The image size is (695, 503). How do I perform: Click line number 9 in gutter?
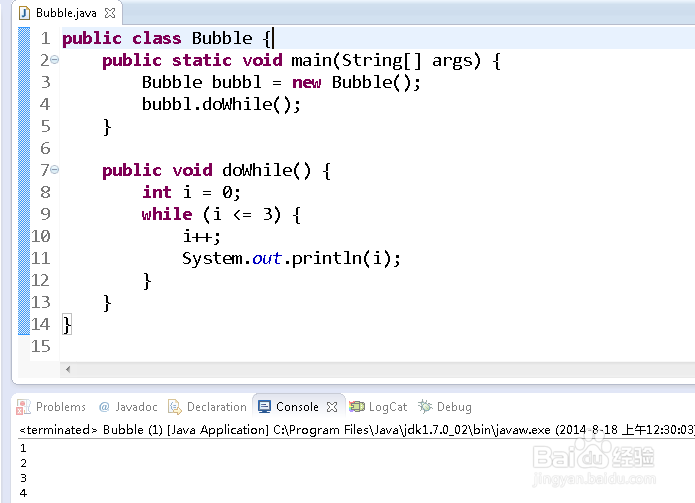[45, 214]
